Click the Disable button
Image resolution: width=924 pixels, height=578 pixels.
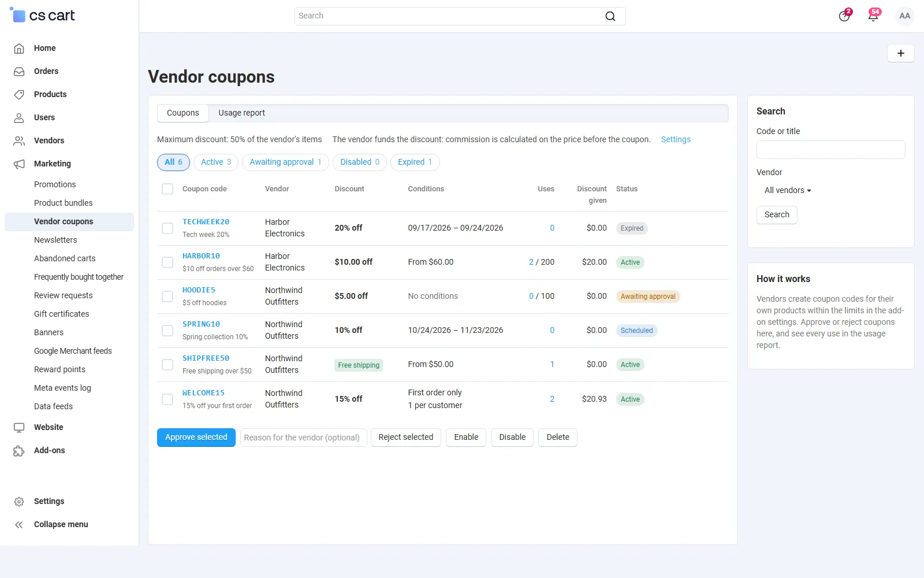(x=512, y=437)
